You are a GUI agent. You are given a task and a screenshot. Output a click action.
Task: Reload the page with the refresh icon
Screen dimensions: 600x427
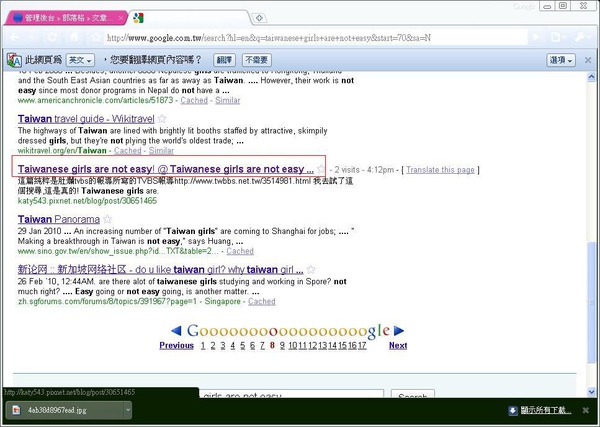coord(52,37)
